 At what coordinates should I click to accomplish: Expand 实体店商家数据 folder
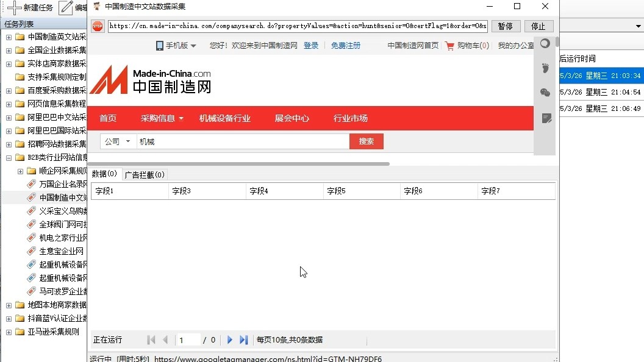tap(9, 64)
